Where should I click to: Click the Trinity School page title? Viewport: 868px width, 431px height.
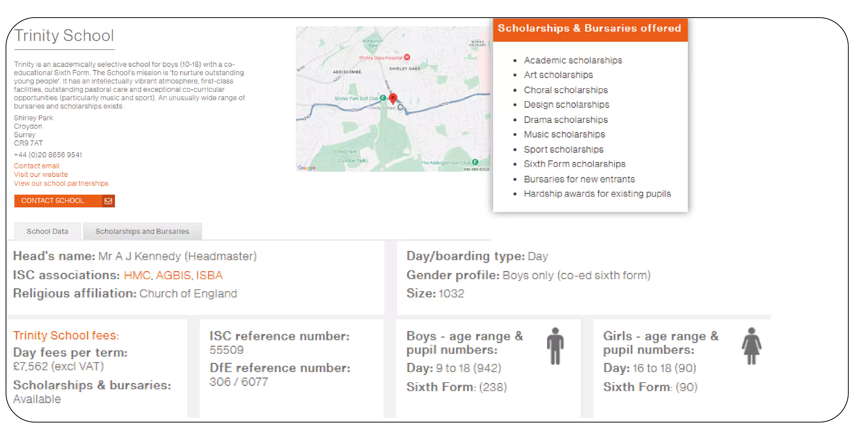pos(64,35)
